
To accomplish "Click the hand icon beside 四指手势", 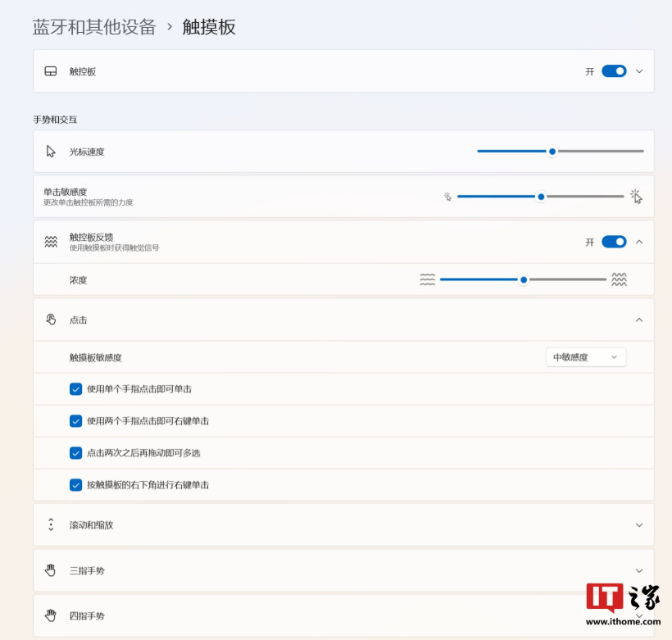I will coord(51,615).
